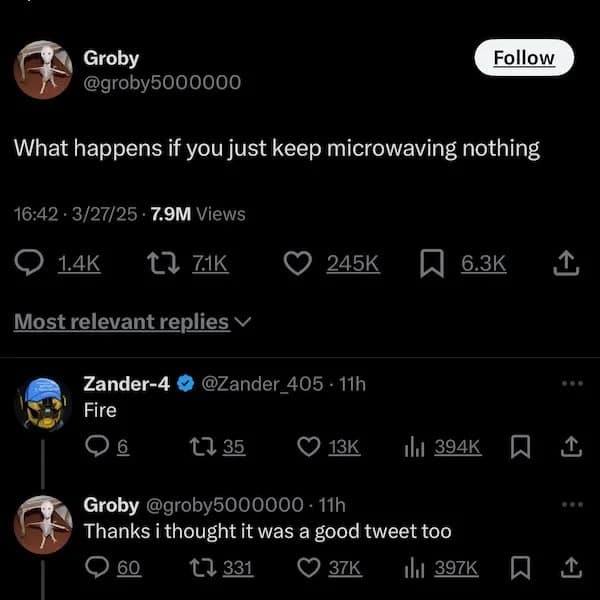
Task: Follow Groby's account
Action: pos(524,58)
